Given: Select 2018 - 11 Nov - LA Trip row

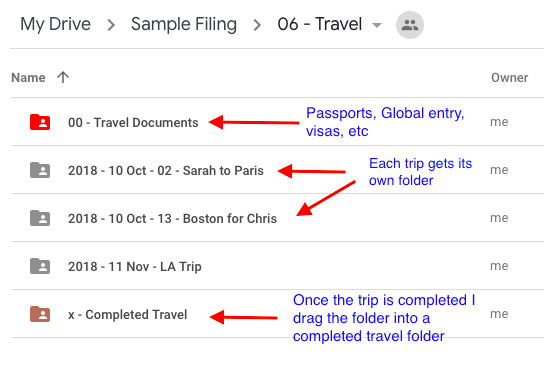Looking at the screenshot, I should (278, 266).
